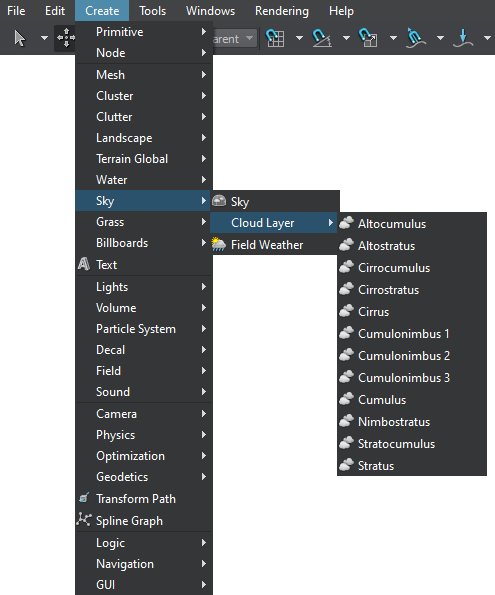Open the Rendering menu

[282, 11]
